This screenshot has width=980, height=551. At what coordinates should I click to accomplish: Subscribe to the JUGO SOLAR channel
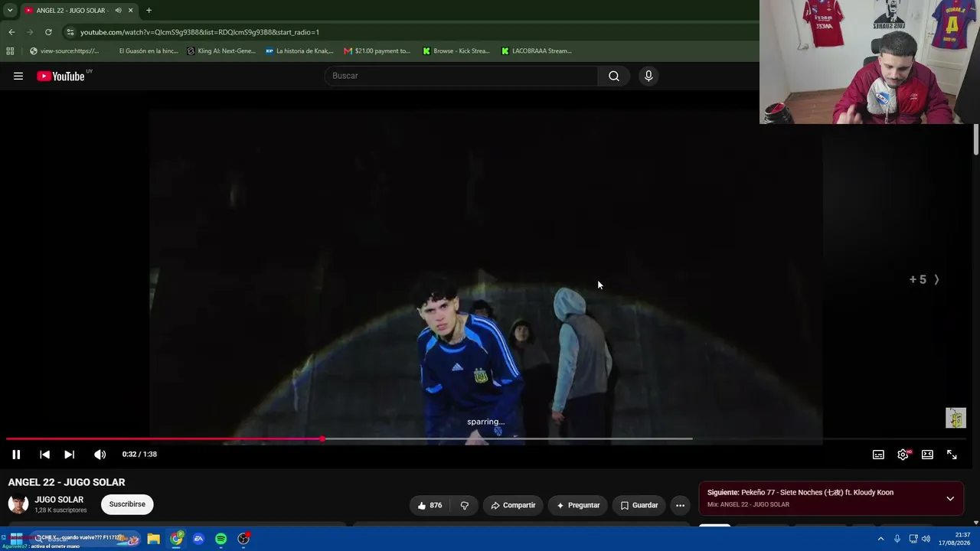click(127, 504)
